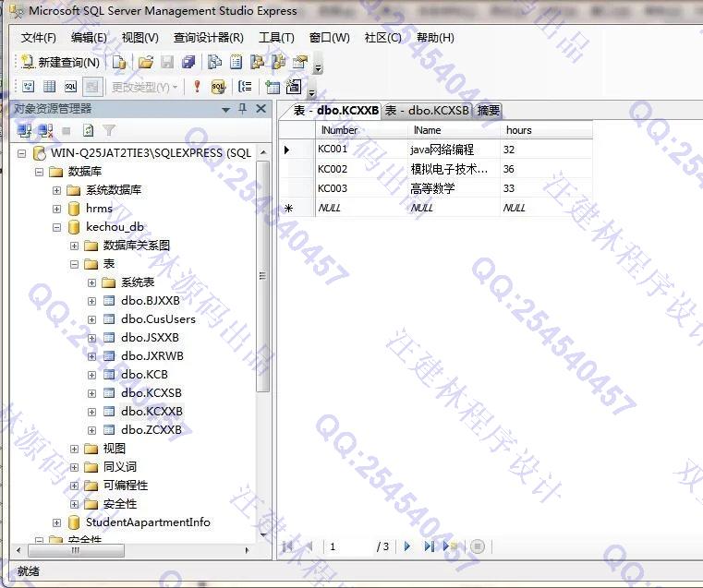Collapse the kechou_db database node

pos(56,227)
